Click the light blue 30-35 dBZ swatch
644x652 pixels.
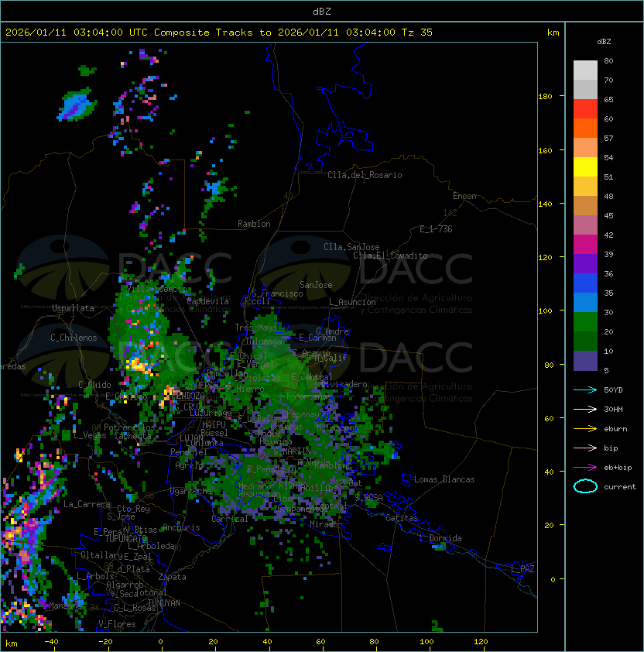tap(585, 302)
